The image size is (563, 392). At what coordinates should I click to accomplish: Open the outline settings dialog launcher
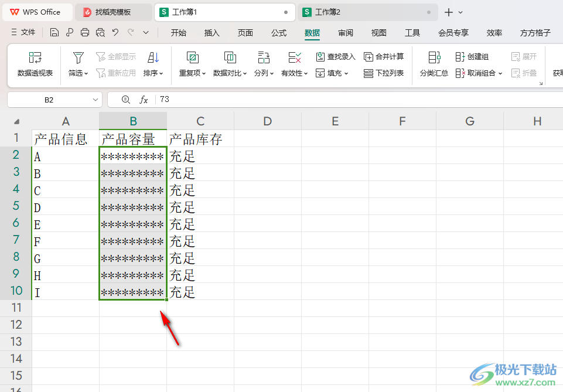point(541,83)
